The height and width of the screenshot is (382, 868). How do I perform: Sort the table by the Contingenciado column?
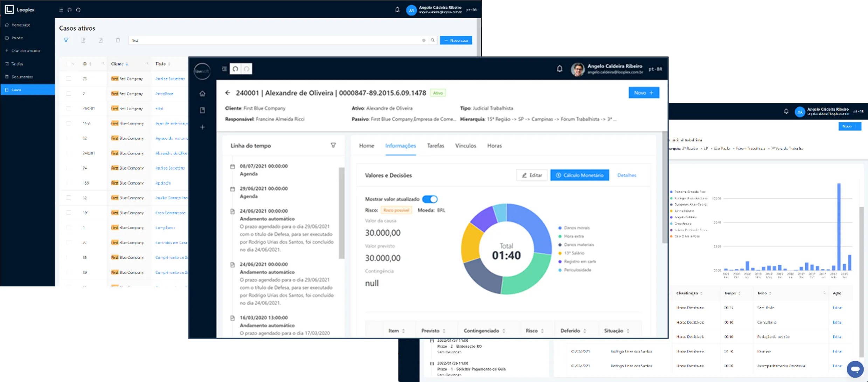pos(485,331)
